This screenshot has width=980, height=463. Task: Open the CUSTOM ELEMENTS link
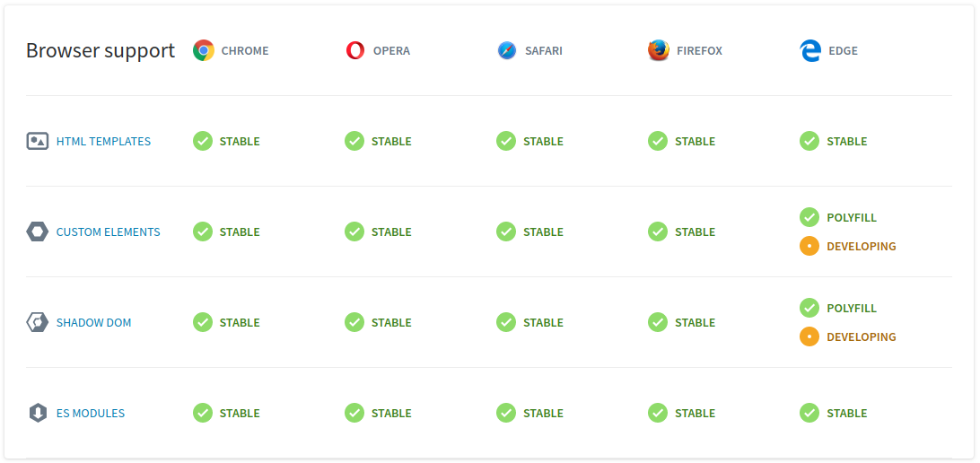coord(108,231)
